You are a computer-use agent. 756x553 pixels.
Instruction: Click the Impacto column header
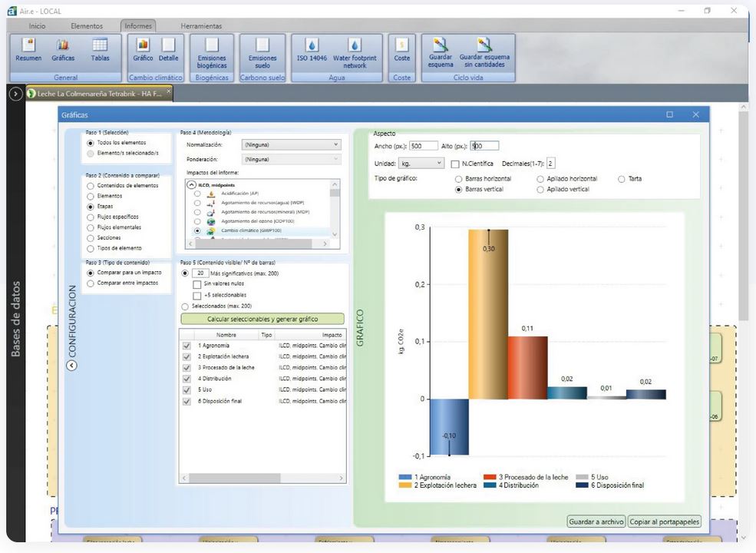tap(332, 335)
